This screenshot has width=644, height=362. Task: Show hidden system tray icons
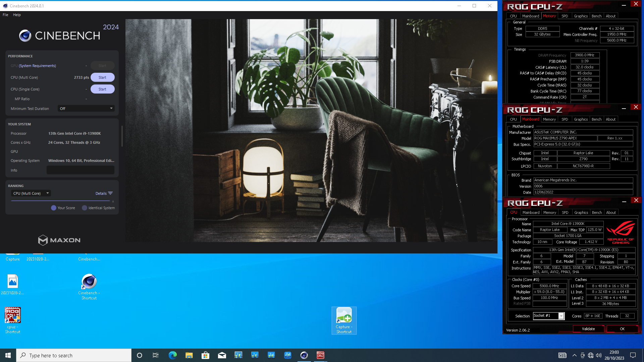[x=574, y=355]
